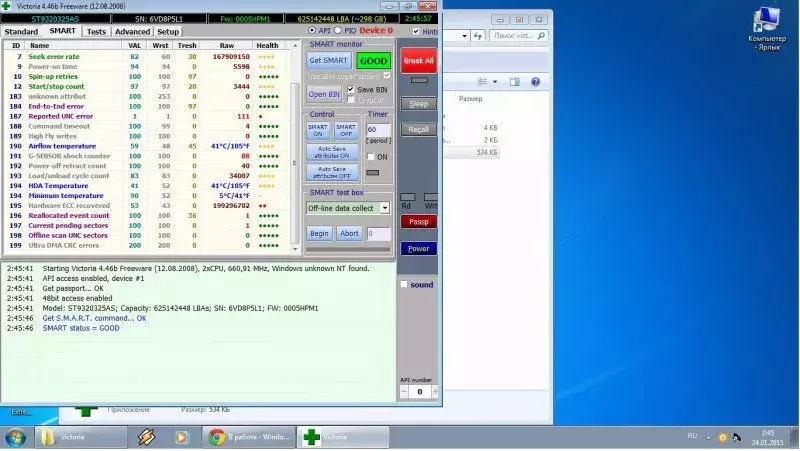Click the Victoria green cross title bar icon
800x451 pixels.
[6, 6]
